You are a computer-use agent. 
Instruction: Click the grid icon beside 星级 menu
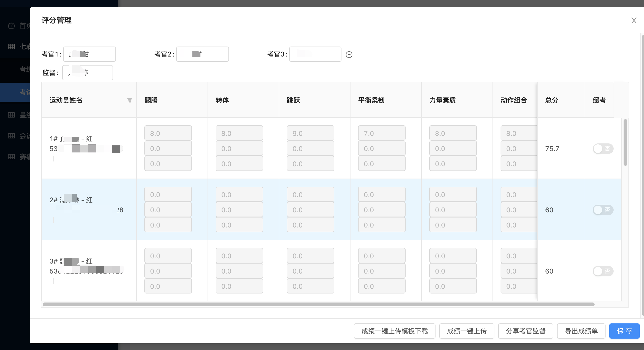coord(11,115)
